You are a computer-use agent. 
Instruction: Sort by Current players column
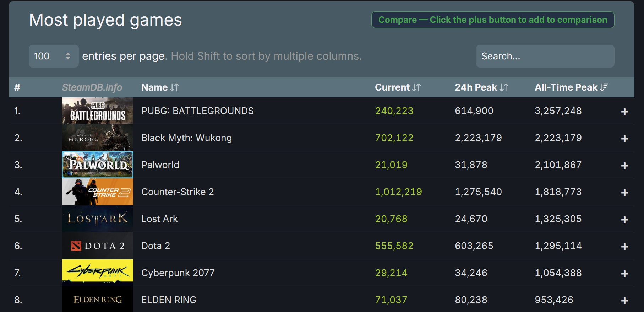coord(398,87)
